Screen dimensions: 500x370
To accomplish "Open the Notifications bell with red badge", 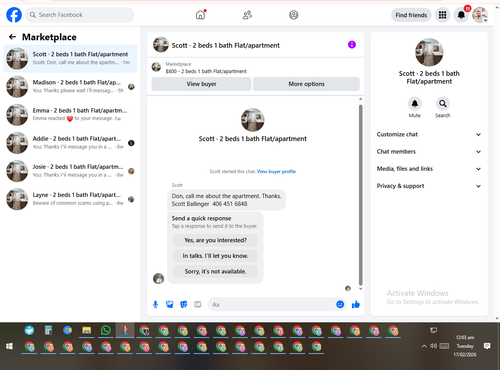I will (x=461, y=15).
